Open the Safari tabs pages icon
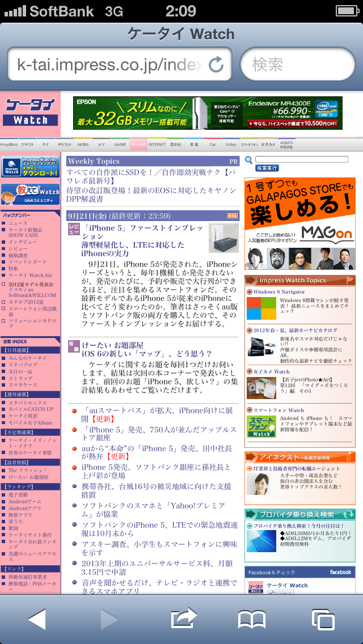The width and height of the screenshot is (363, 644). click(323, 620)
